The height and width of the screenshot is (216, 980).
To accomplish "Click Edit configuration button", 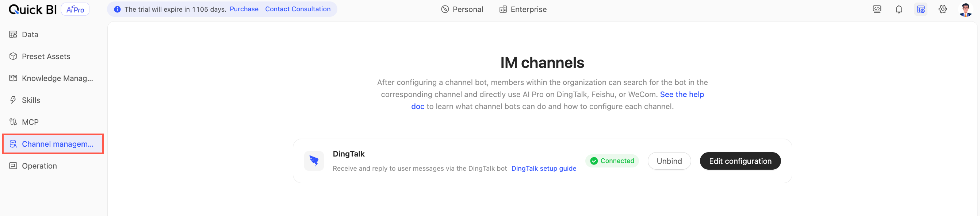I will click(x=740, y=161).
